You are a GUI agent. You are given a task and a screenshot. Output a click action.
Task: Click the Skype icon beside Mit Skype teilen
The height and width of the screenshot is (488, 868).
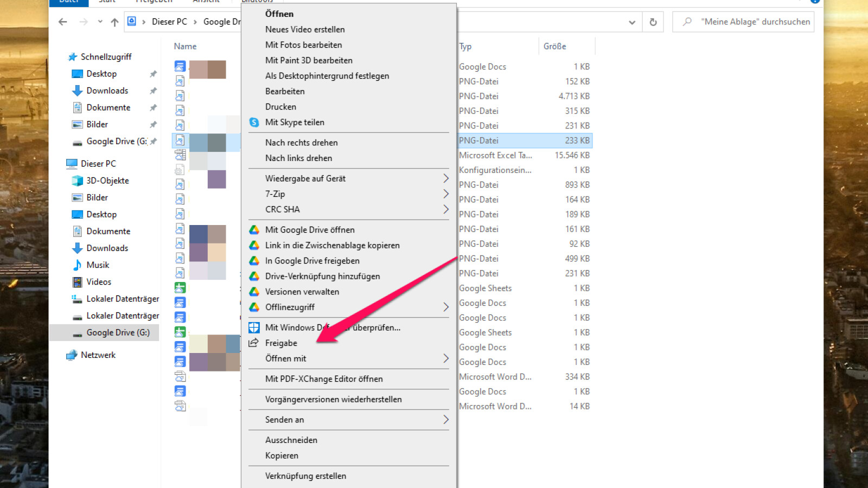[x=254, y=123]
